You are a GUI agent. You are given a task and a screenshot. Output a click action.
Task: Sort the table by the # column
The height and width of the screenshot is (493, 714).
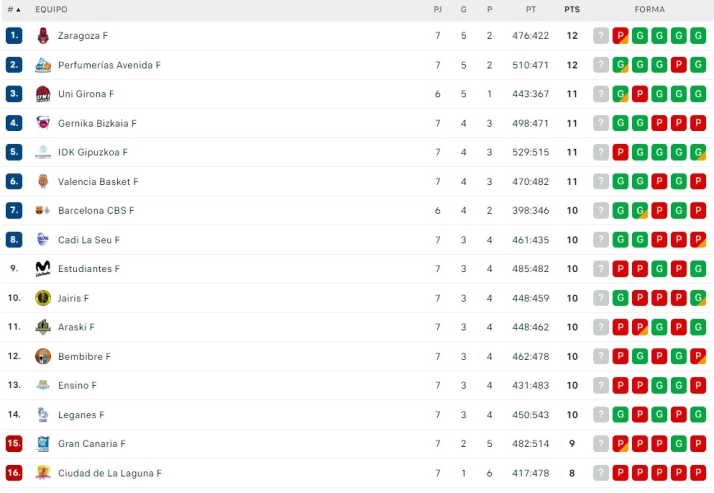pos(14,9)
